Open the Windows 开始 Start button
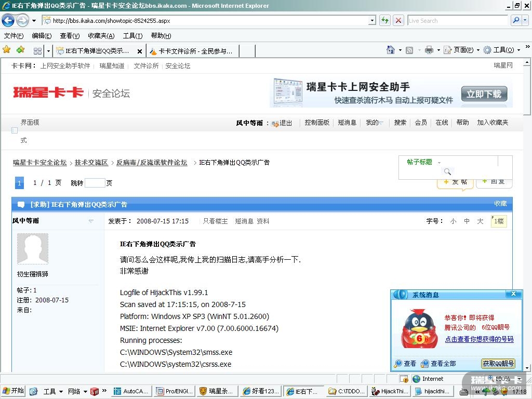Image resolution: width=532 pixels, height=399 pixels. click(x=13, y=391)
